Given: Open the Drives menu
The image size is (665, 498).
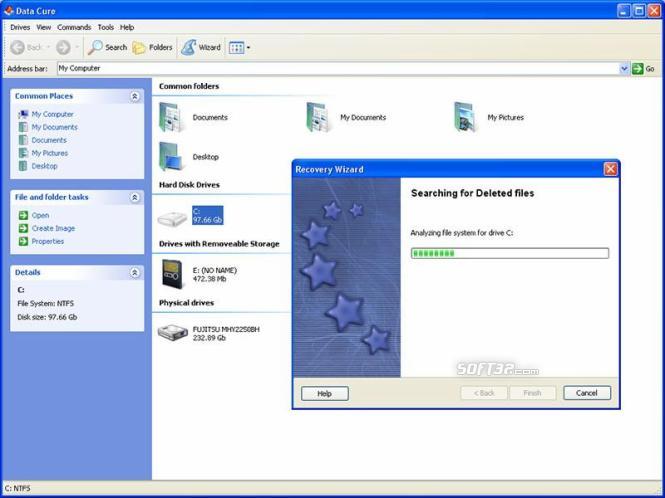Looking at the screenshot, I should (20, 27).
